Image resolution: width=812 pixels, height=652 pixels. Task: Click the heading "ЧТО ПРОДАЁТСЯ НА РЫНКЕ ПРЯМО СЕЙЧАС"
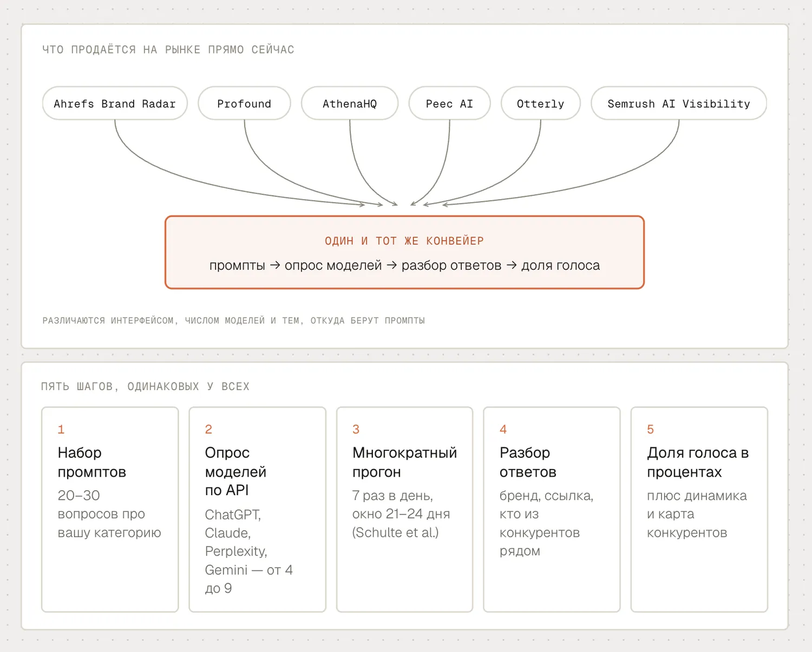168,50
